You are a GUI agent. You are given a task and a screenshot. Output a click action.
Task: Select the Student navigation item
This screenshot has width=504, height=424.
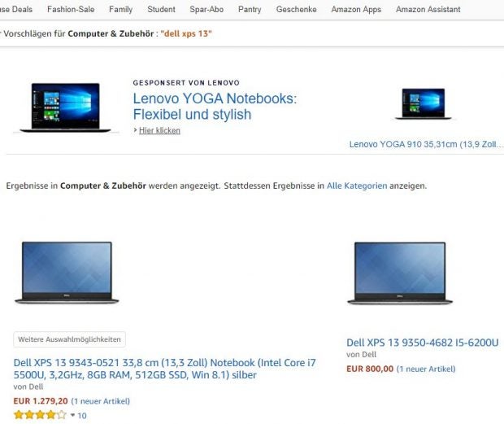[x=161, y=9]
